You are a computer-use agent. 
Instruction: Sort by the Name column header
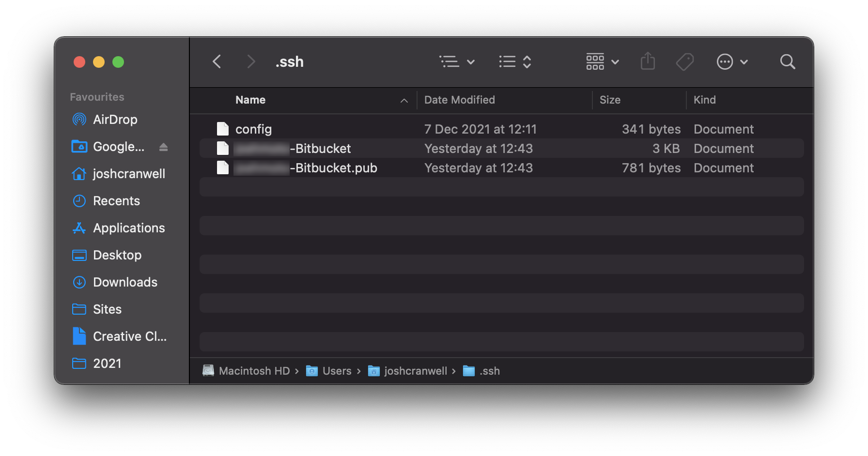click(250, 100)
